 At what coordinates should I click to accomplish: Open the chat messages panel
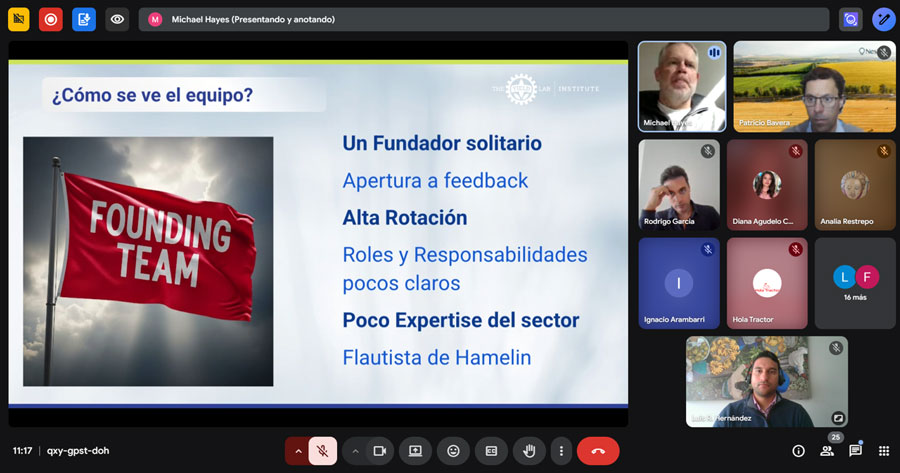point(855,451)
